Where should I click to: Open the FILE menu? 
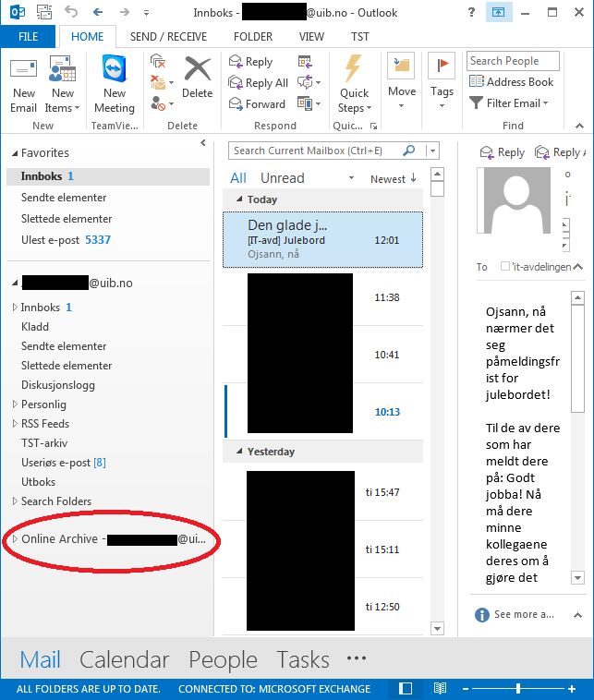28,37
